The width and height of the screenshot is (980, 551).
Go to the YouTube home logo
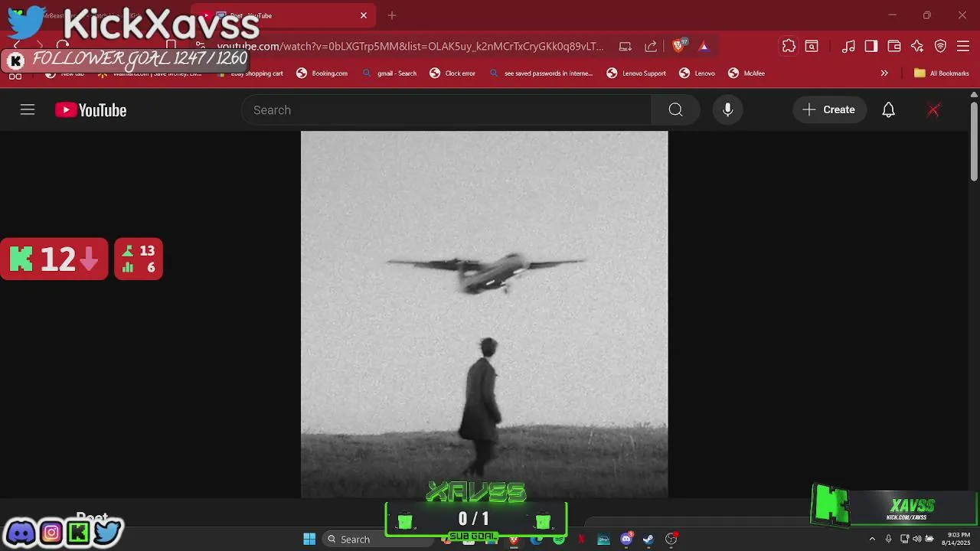point(90,110)
